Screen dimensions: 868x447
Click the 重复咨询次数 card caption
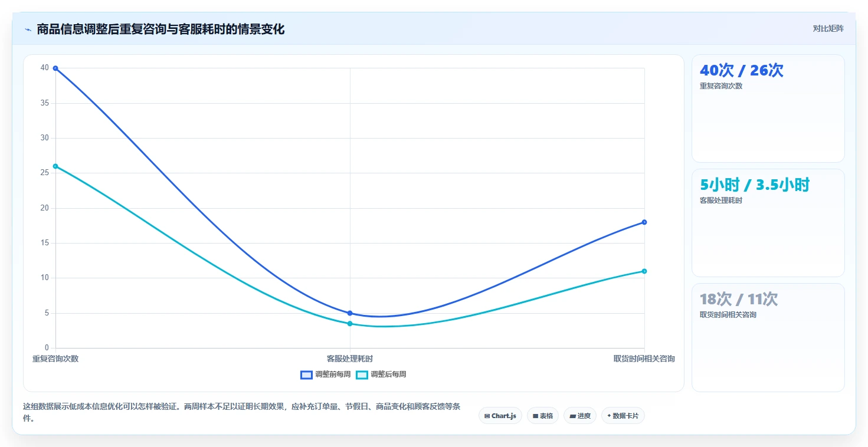[x=721, y=86]
